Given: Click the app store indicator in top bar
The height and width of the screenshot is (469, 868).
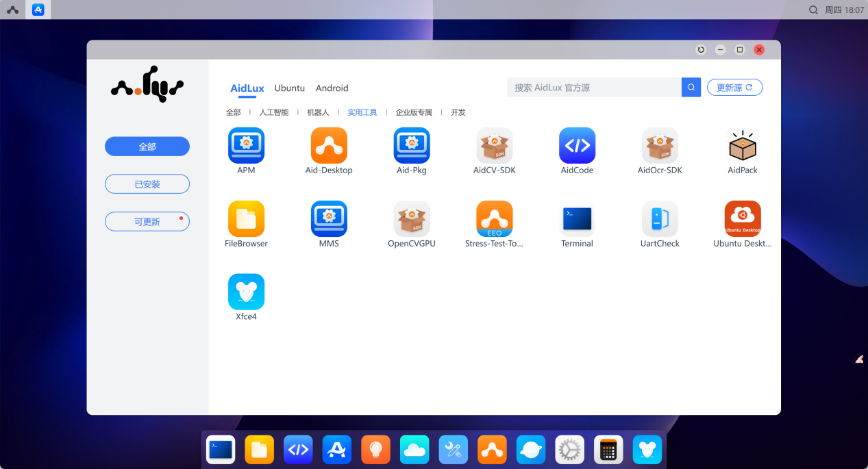Looking at the screenshot, I should (38, 10).
